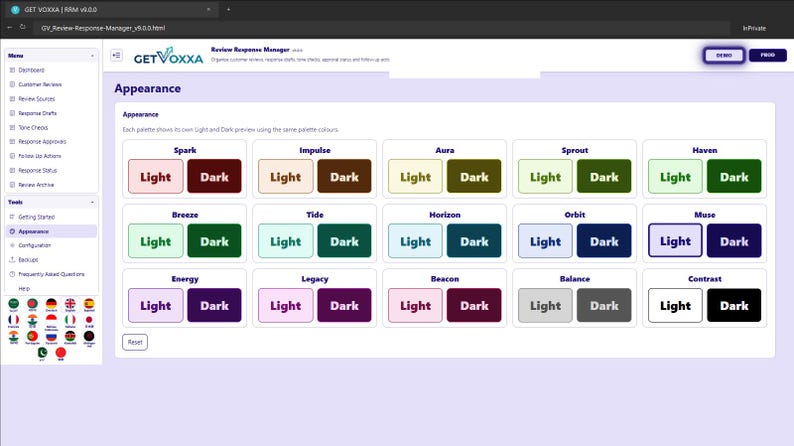The height and width of the screenshot is (446, 794).
Task: Choose Aura Light theme
Action: (x=415, y=176)
